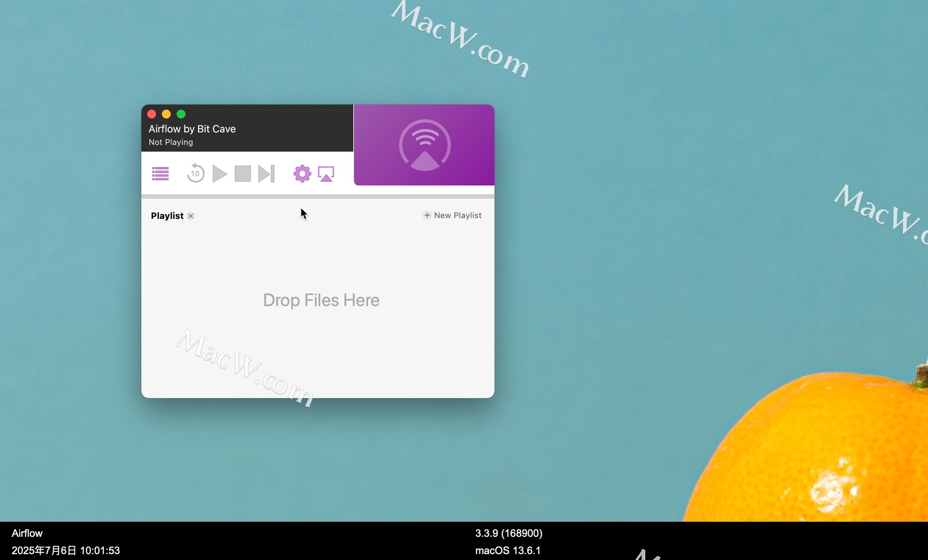Image resolution: width=928 pixels, height=560 pixels.
Task: Choose an AirPlay device from the toolbar
Action: click(x=326, y=174)
